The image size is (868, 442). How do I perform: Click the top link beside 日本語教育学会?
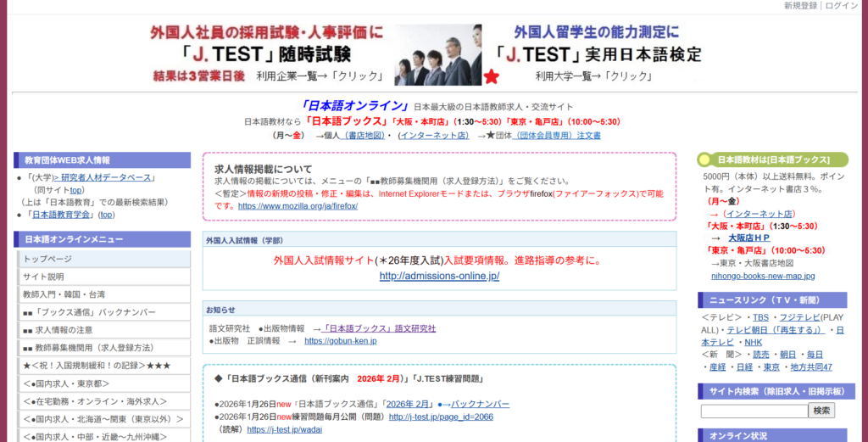106,215
